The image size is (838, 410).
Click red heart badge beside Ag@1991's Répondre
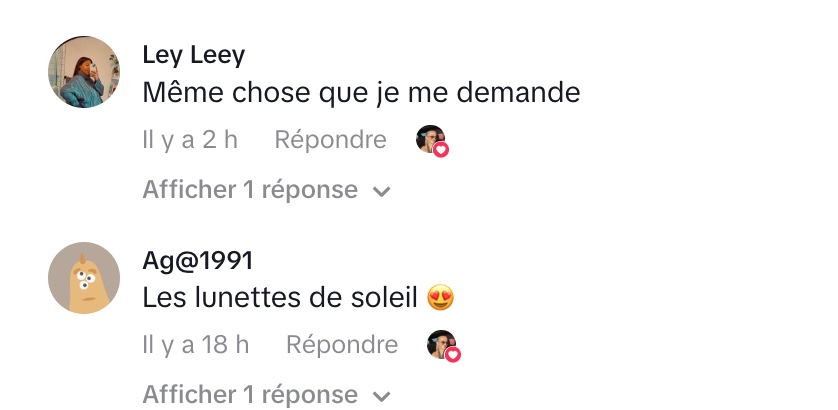[453, 355]
